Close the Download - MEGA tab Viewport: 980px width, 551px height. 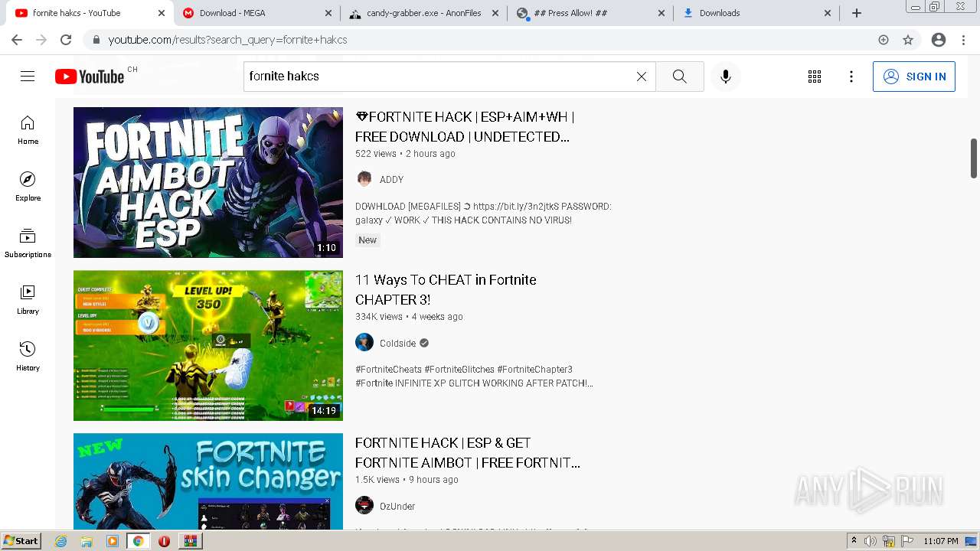(328, 13)
